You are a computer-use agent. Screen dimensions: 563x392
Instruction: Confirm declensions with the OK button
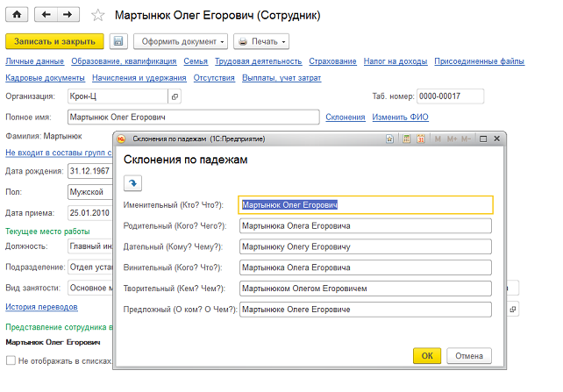[x=426, y=356]
